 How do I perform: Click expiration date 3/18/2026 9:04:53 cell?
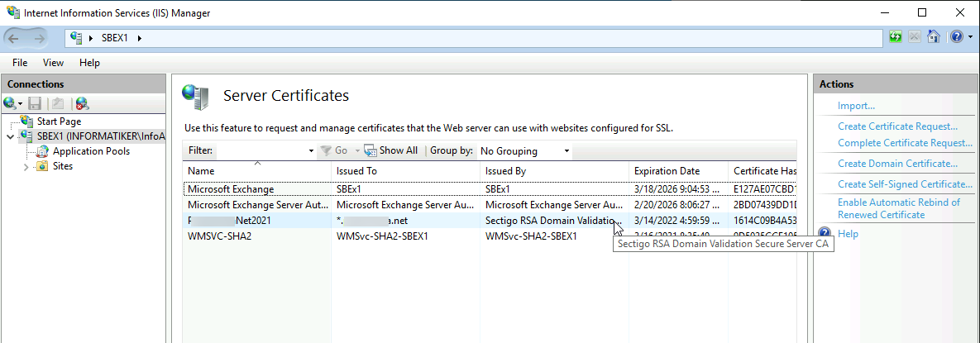[x=677, y=188]
